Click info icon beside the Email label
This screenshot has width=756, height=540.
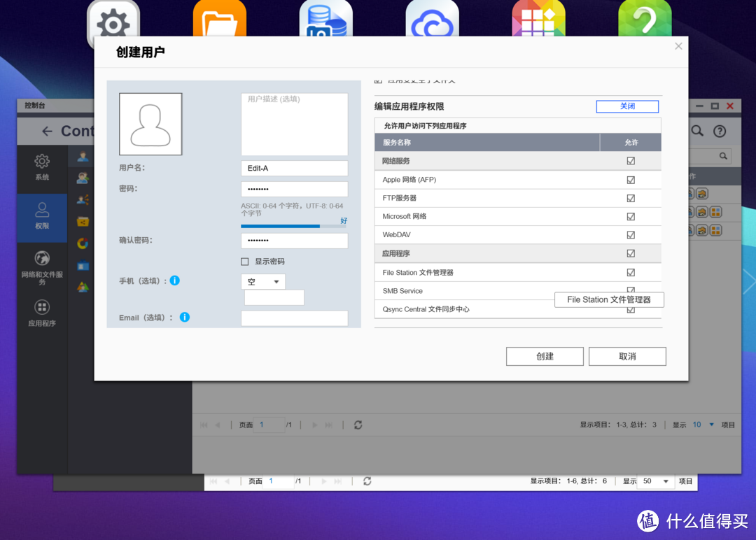[x=185, y=317]
